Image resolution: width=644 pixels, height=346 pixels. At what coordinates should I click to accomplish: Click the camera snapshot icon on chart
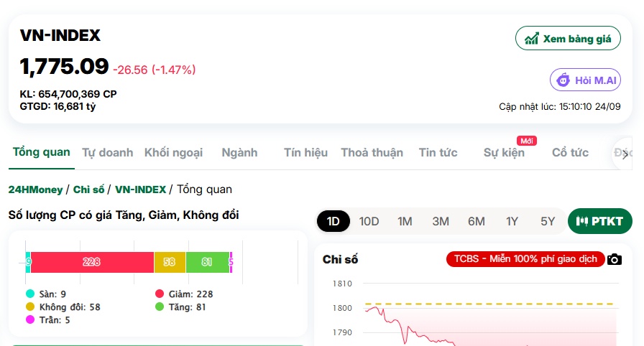click(615, 259)
